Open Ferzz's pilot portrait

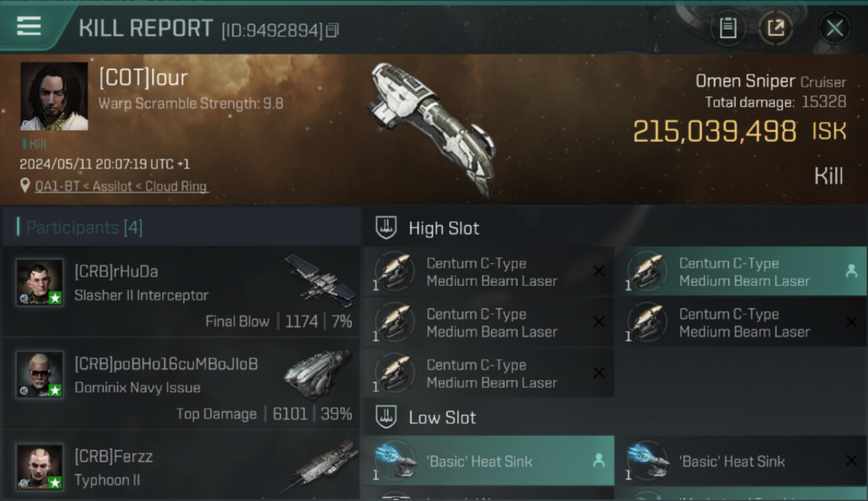40,466
